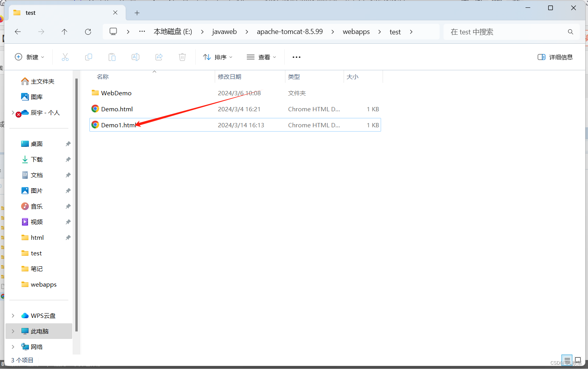
Task: Click the PC monitor icon in address bar
Action: click(113, 32)
